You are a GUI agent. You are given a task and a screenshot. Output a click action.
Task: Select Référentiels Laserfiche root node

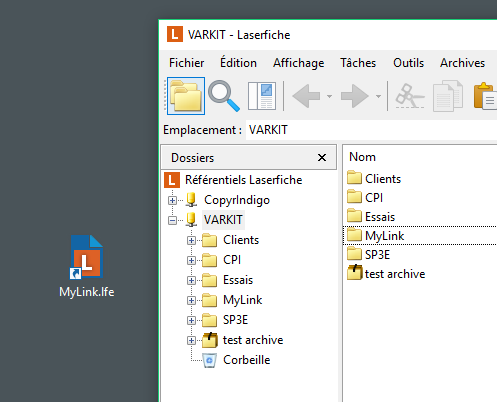pyautogui.click(x=243, y=180)
